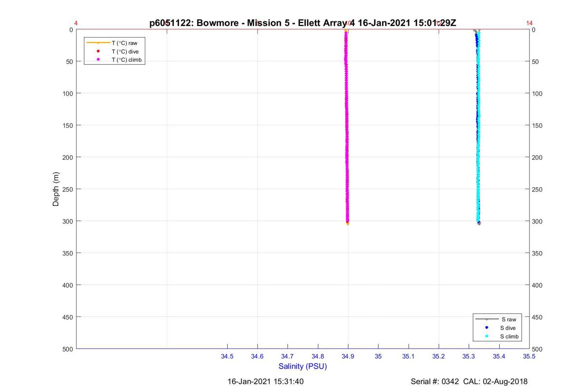Image resolution: width=585 pixels, height=392 pixels.
Task: Click the cyan dot marker for S climb
Action: (487, 336)
